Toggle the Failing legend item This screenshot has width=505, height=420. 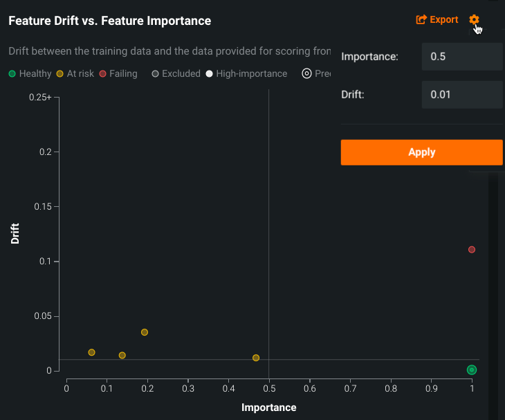point(118,73)
